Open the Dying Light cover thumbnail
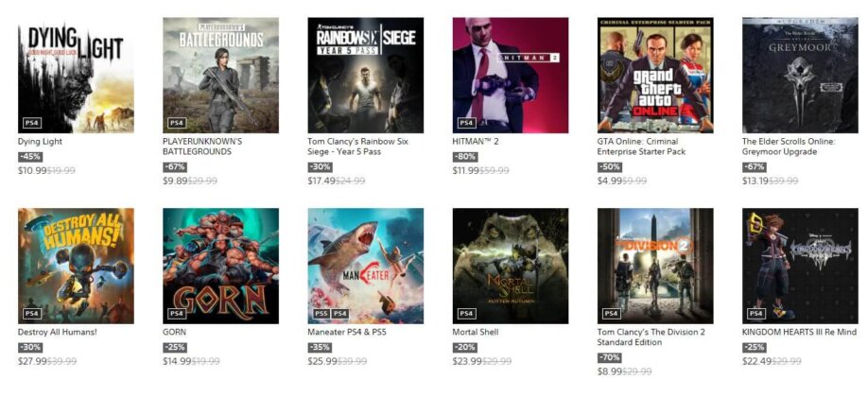The width and height of the screenshot is (868, 397). [x=76, y=76]
